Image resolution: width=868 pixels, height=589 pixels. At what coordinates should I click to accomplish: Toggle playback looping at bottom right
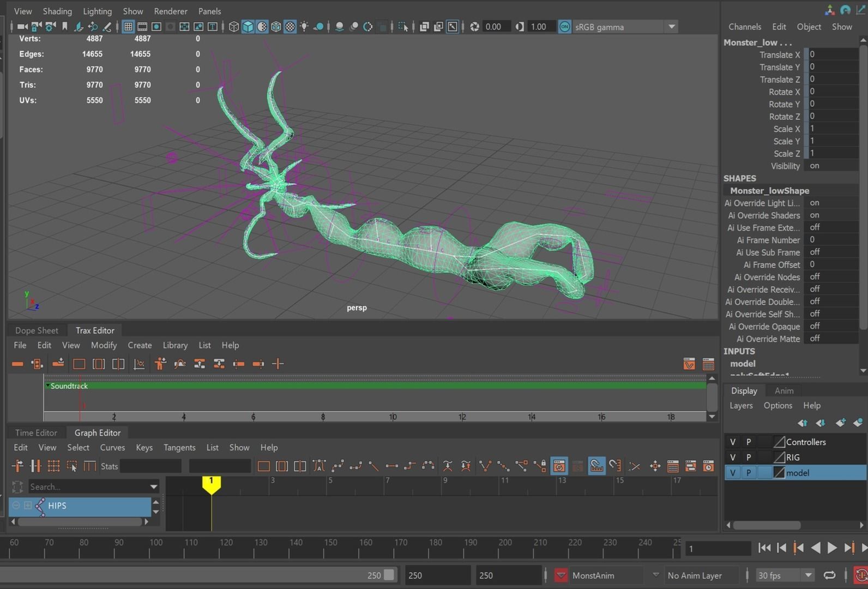pos(829,575)
